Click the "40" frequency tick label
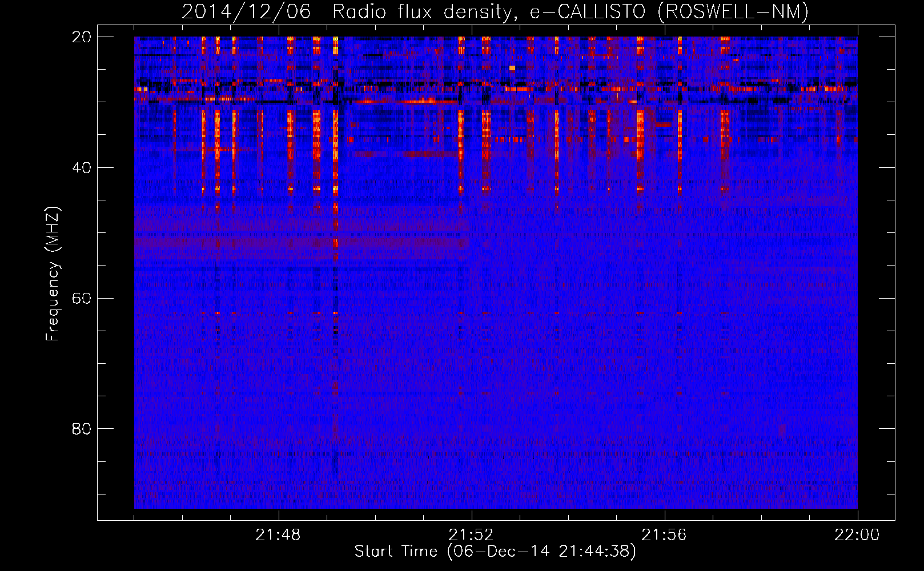This screenshot has width=924, height=571. pos(82,168)
